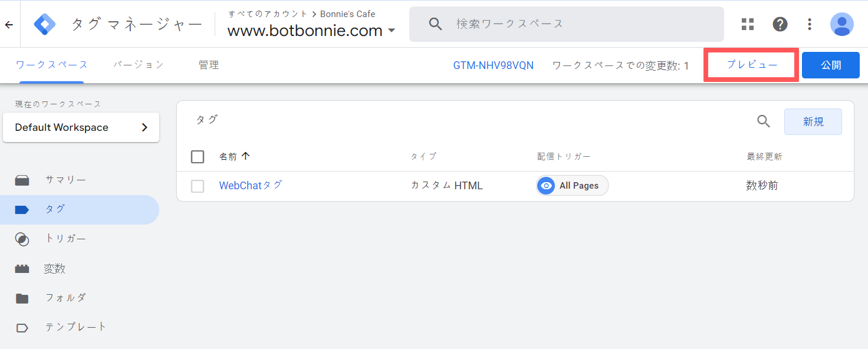Click the テンプレート outline label icon

(x=22, y=328)
